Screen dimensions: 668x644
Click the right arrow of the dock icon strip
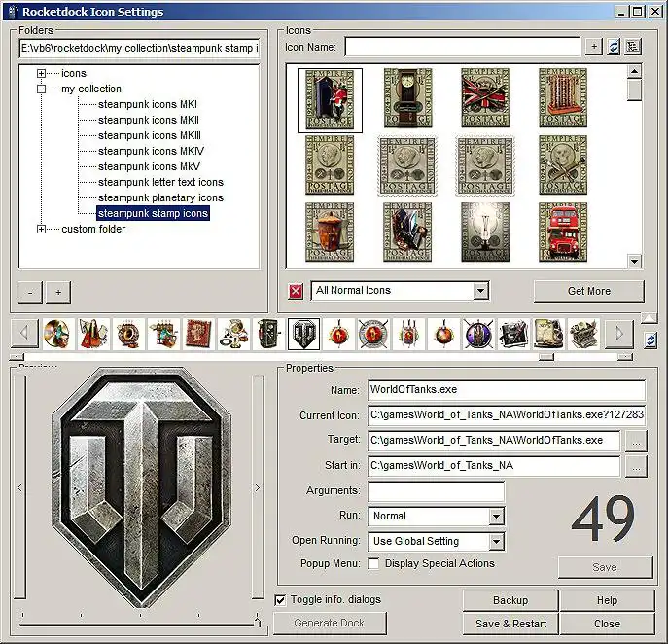(x=619, y=334)
